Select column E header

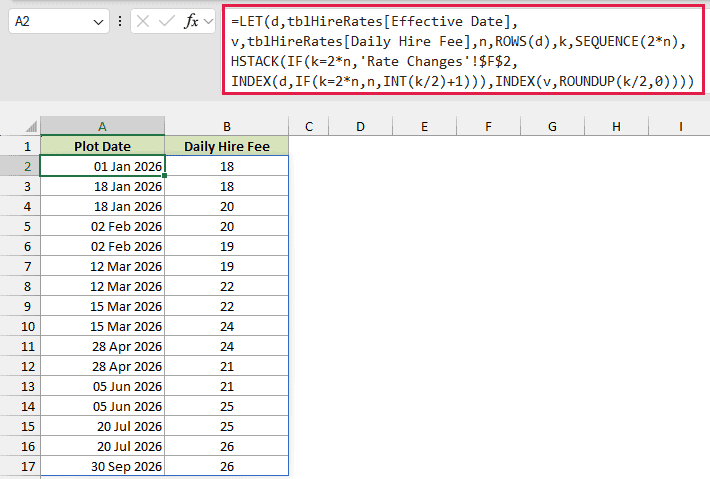[424, 126]
